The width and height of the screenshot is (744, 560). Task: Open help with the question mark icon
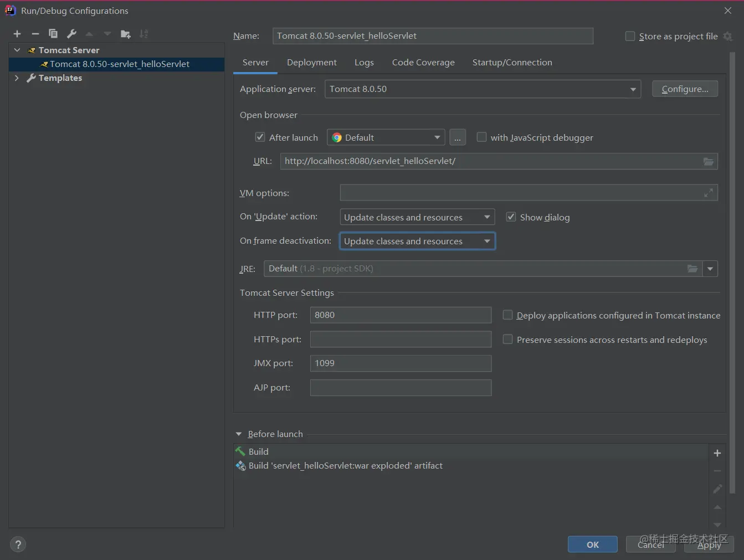point(18,544)
